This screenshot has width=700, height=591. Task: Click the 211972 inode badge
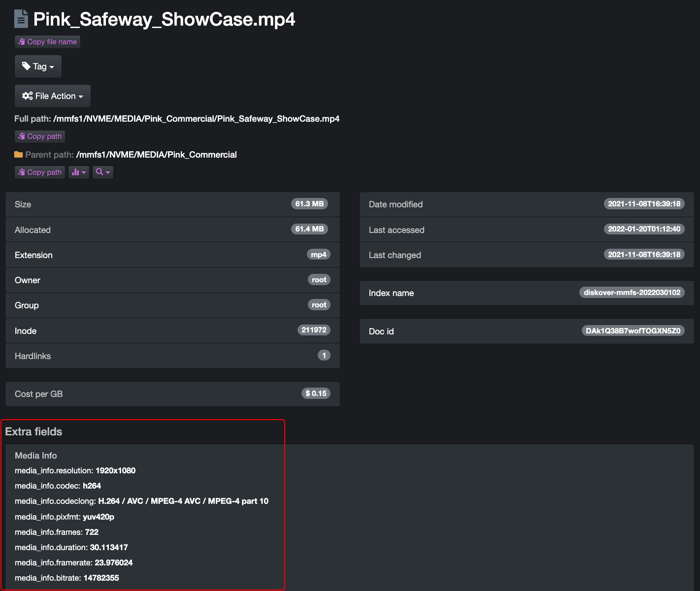(314, 330)
